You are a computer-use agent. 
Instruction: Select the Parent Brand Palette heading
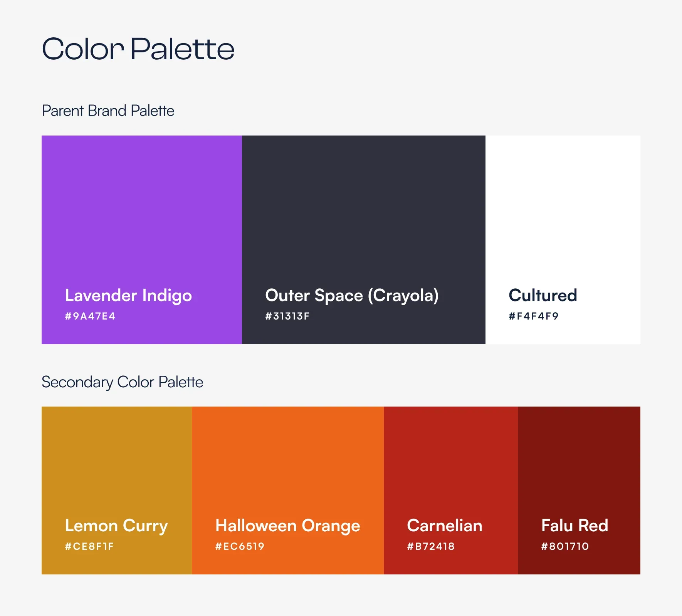[x=108, y=111]
